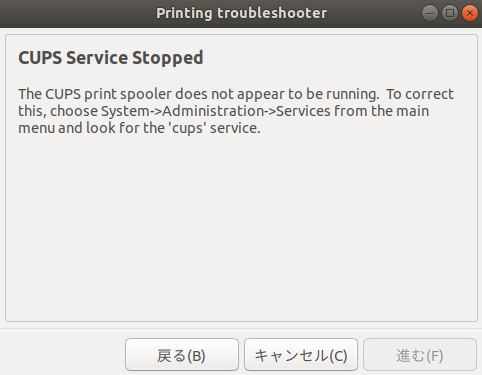Screen dimensions: 482x375
Task: Maximize the Printing troubleshooter window
Action: coord(450,13)
